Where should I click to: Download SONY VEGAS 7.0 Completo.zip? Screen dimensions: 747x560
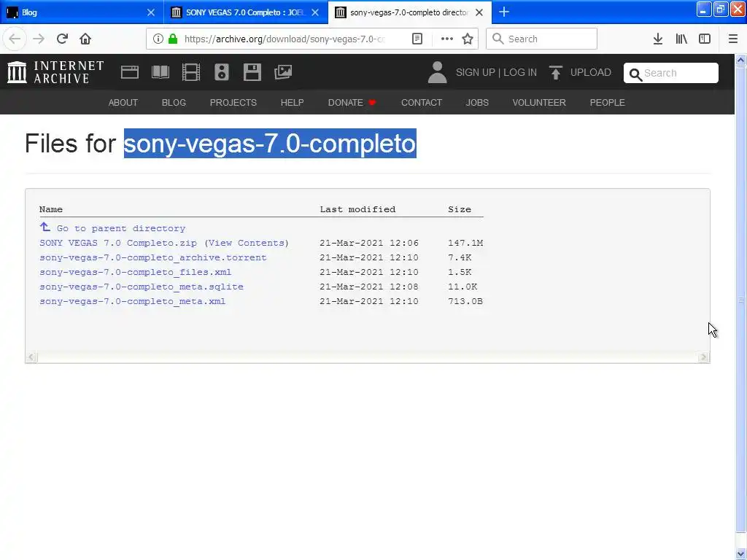point(118,243)
